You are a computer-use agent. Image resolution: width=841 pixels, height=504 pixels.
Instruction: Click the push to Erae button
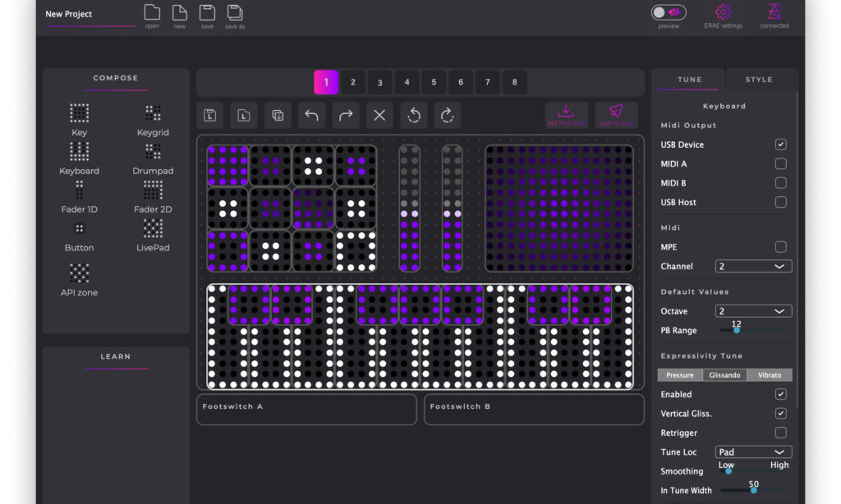pos(616,115)
